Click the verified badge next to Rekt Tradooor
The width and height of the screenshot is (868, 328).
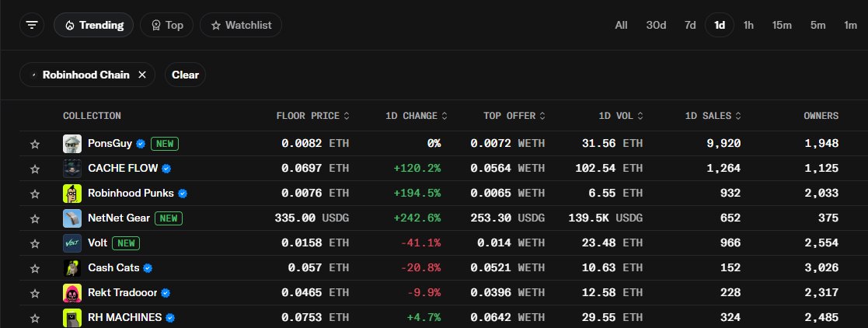[166, 293]
